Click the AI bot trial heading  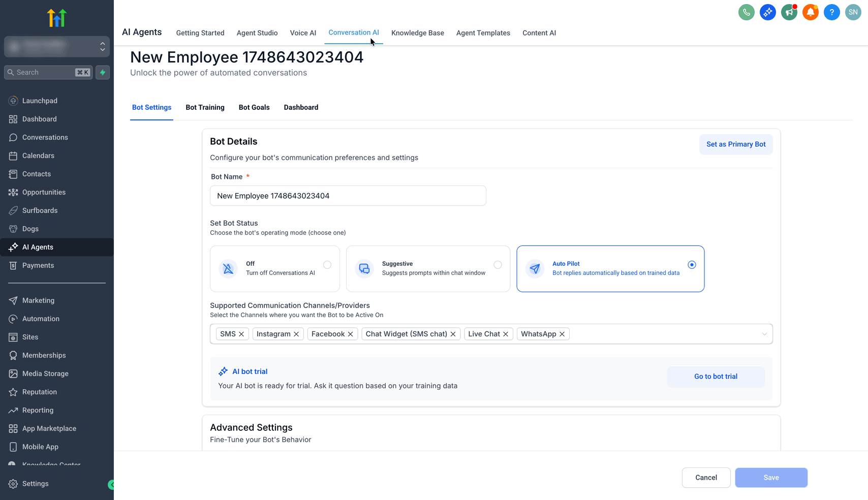coord(250,371)
